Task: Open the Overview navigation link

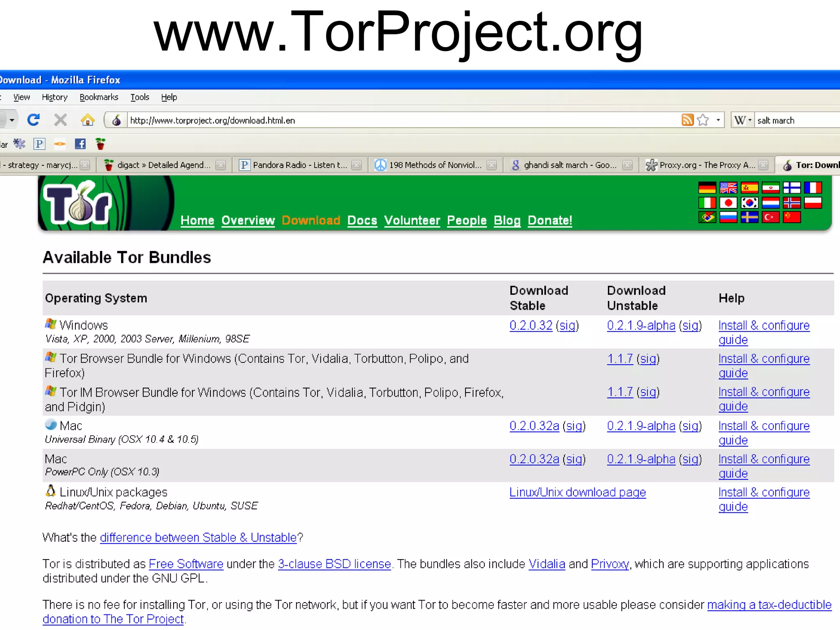Action: pos(248,220)
